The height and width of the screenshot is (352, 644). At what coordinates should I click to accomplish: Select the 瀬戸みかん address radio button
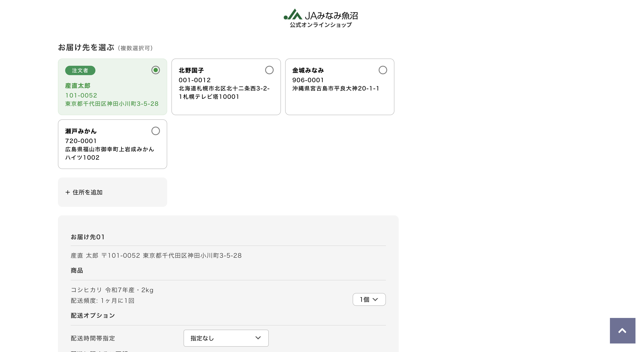155,131
